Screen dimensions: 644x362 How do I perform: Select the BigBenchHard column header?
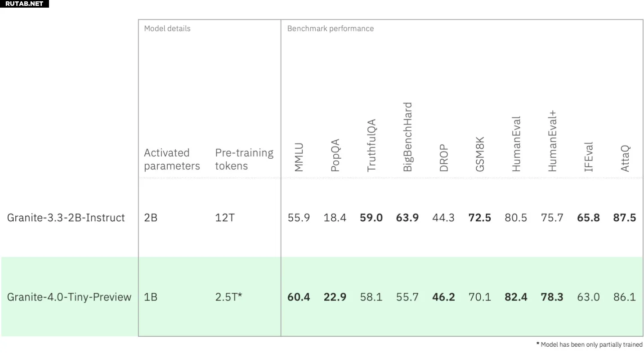pyautogui.click(x=407, y=137)
